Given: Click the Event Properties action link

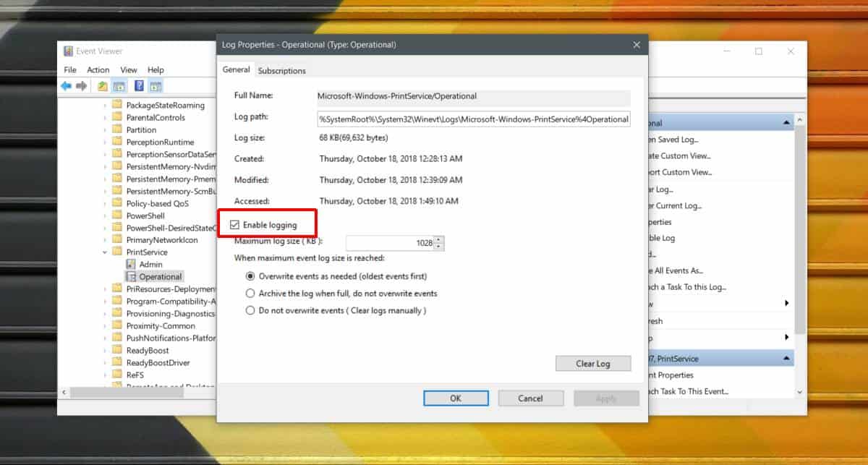Looking at the screenshot, I should click(672, 375).
